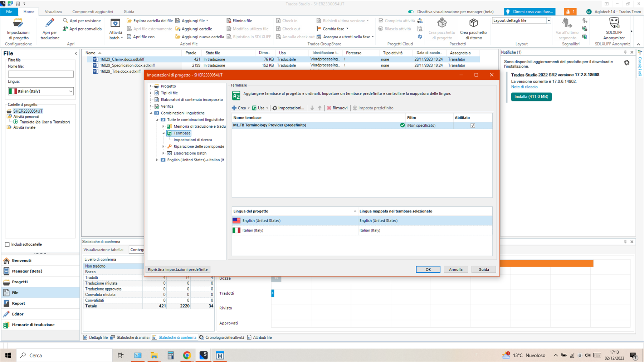Open Benvenuti view in sidebar

pyautogui.click(x=40, y=260)
